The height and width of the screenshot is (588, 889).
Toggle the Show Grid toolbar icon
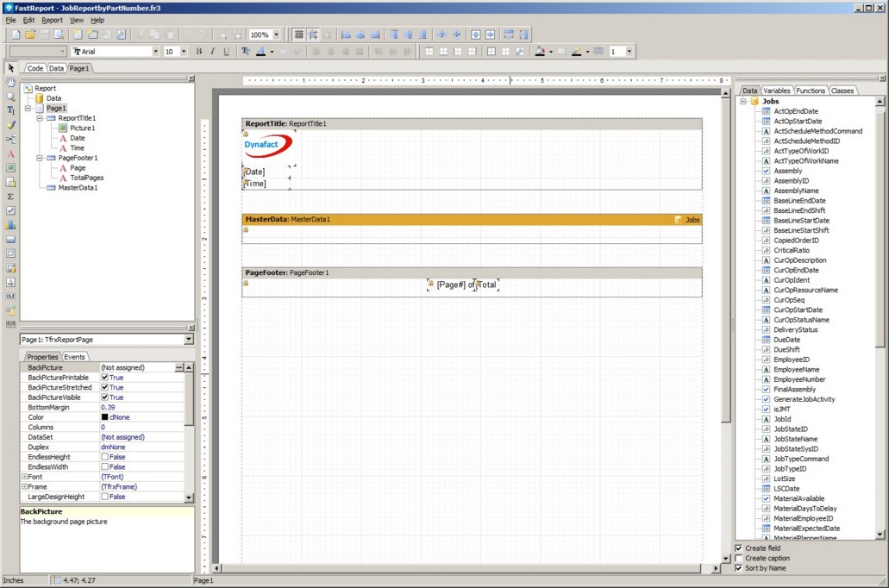click(x=298, y=34)
